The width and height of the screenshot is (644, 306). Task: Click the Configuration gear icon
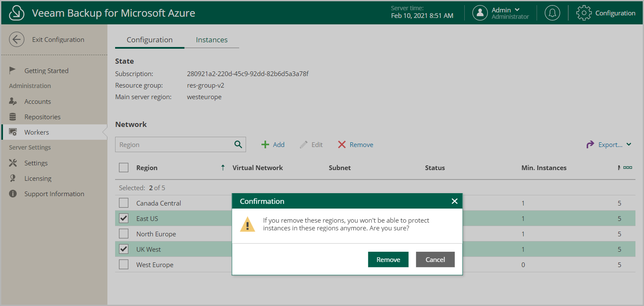(584, 13)
